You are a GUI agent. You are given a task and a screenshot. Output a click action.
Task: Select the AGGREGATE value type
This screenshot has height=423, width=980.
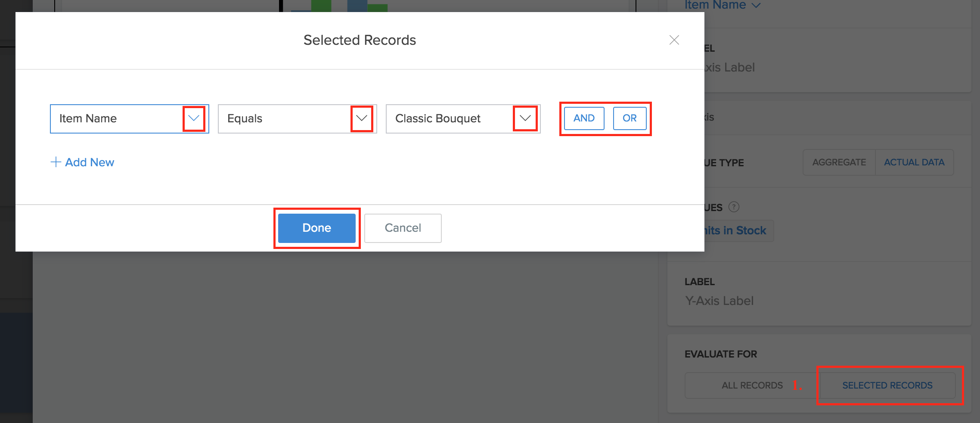[x=839, y=162]
